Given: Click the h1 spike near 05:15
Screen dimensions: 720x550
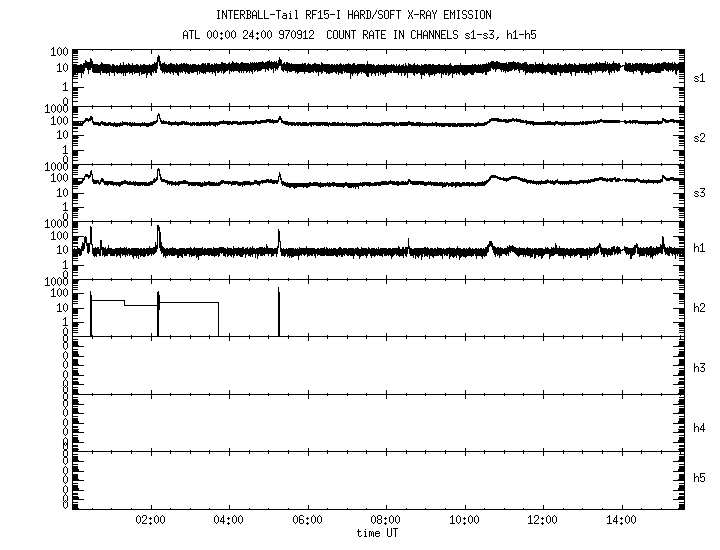Looking at the screenshot, I should (x=279, y=239).
